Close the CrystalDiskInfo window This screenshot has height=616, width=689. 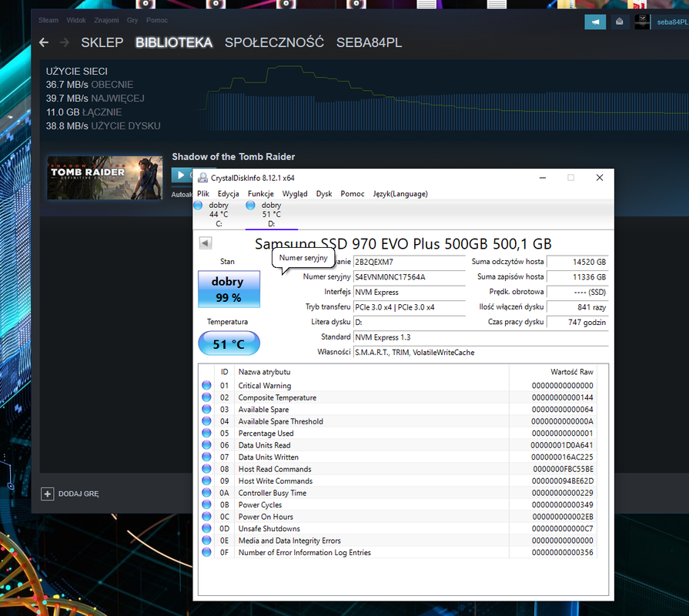[600, 178]
